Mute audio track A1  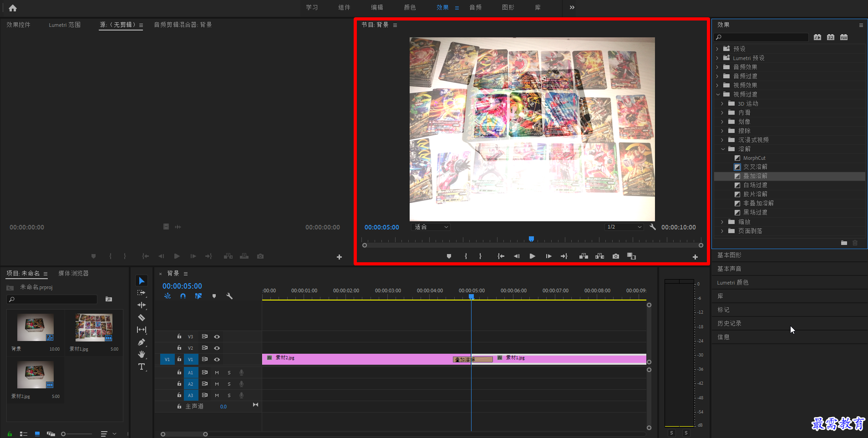tap(217, 372)
